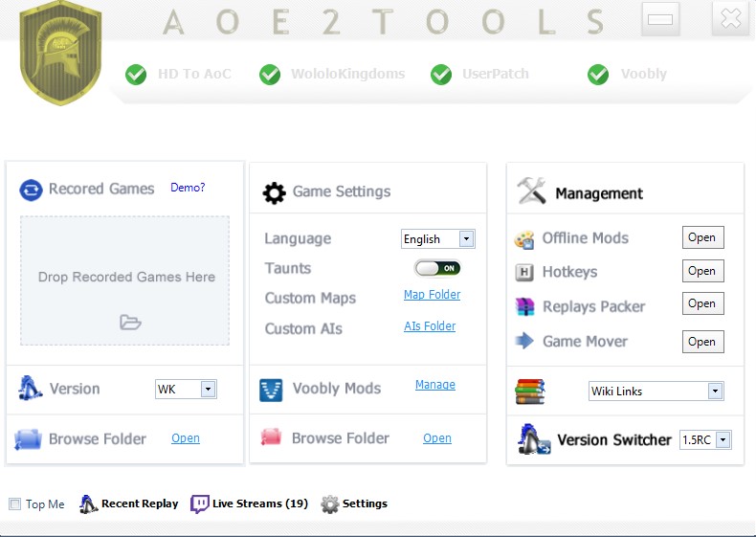Click the Recorded Games sync icon
Image resolution: width=756 pixels, height=537 pixels.
point(31,190)
